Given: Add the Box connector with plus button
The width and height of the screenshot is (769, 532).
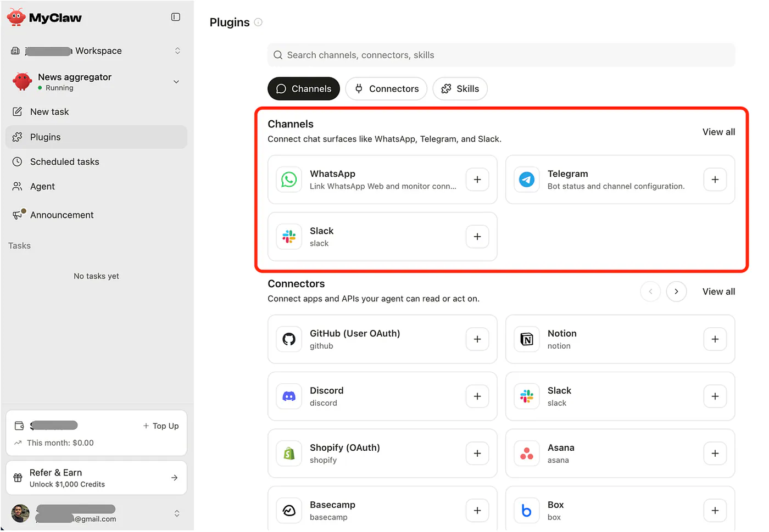Looking at the screenshot, I should [x=715, y=511].
